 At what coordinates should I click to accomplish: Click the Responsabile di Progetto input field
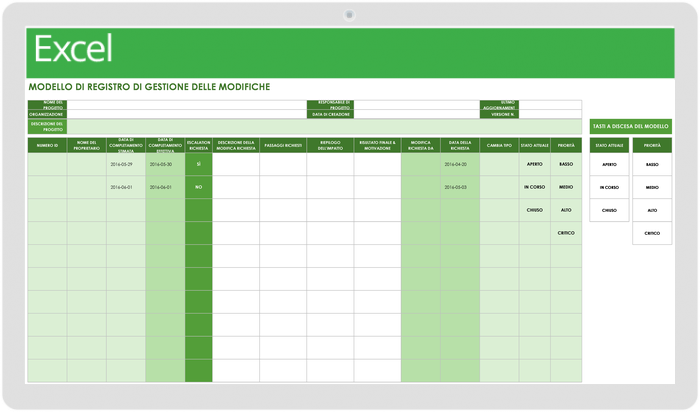pyautogui.click(x=417, y=105)
